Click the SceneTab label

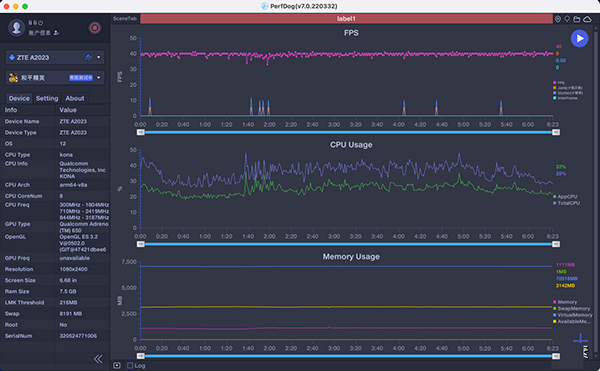125,19
